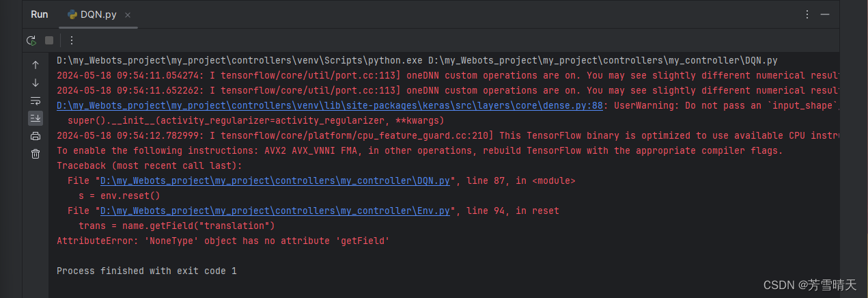Viewport: 868px width, 298px height.
Task: Click 'Traceback (most recent call last):' line
Action: [x=150, y=165]
